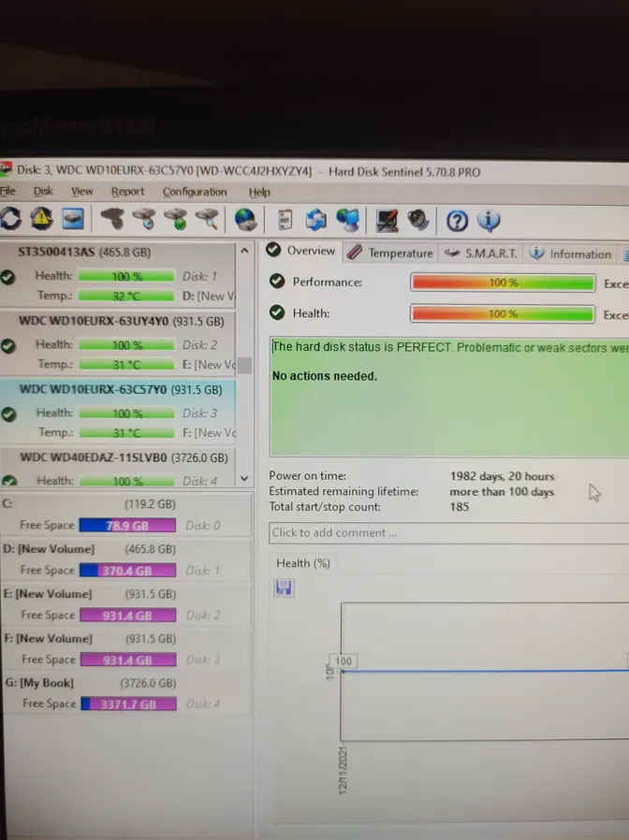Open the Configuration menu
The image size is (629, 840).
[x=195, y=192]
